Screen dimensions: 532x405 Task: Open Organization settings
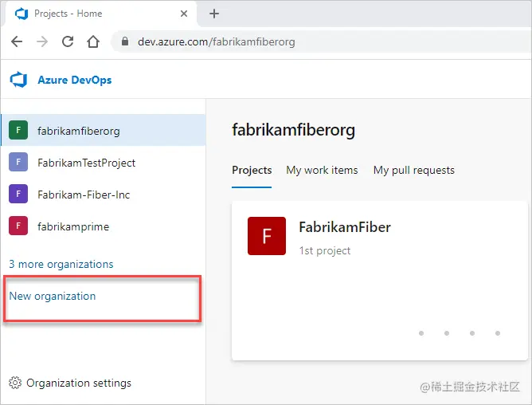point(70,383)
